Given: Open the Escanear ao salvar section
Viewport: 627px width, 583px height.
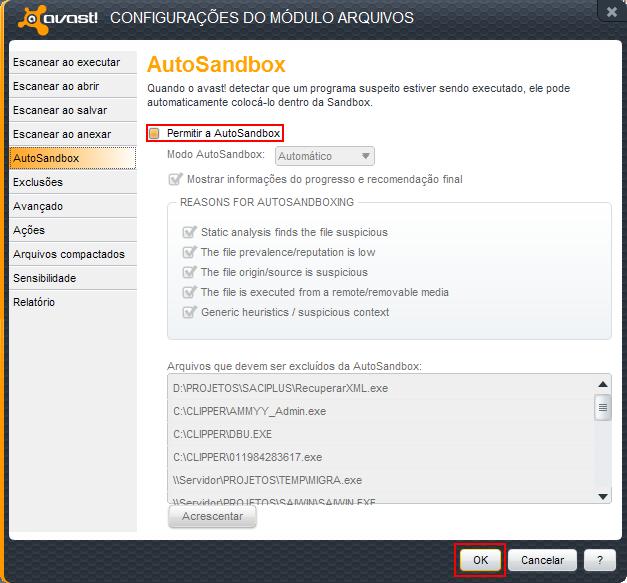Looking at the screenshot, I should 73,110.
